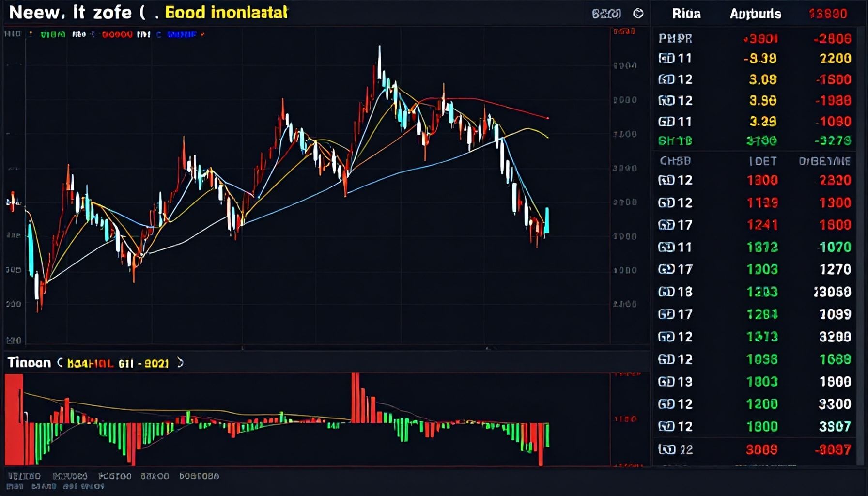Toggle the red indicator label in chart legend
The width and height of the screenshot is (868, 496).
pyautogui.click(x=117, y=34)
